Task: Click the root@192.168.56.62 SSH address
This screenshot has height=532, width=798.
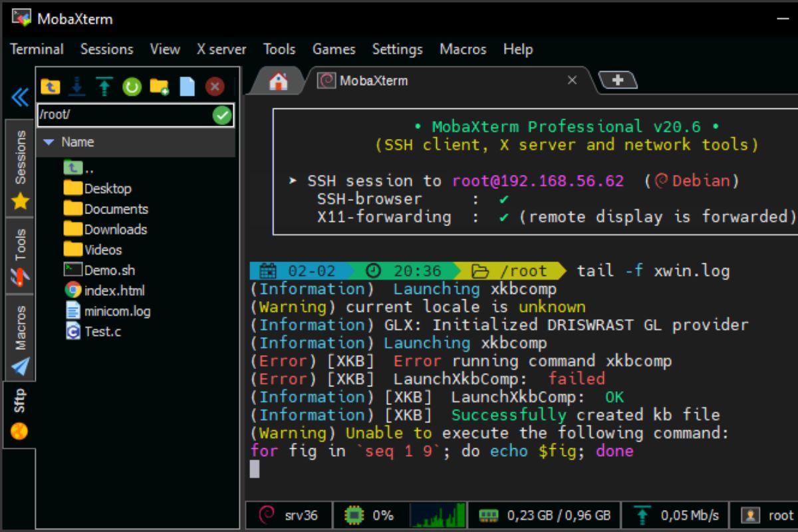Action: [x=538, y=181]
